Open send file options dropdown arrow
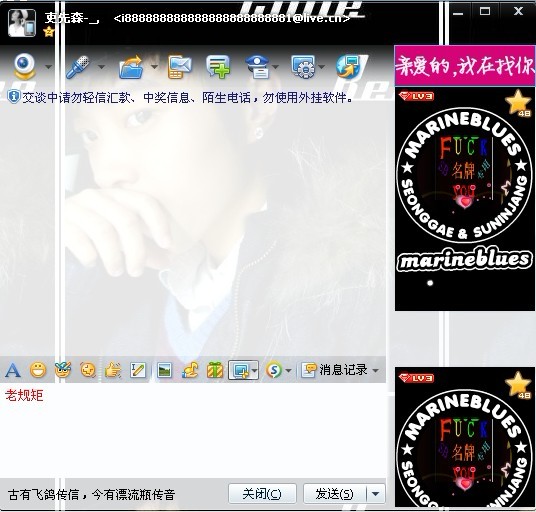Image resolution: width=536 pixels, height=512 pixels. click(154, 67)
